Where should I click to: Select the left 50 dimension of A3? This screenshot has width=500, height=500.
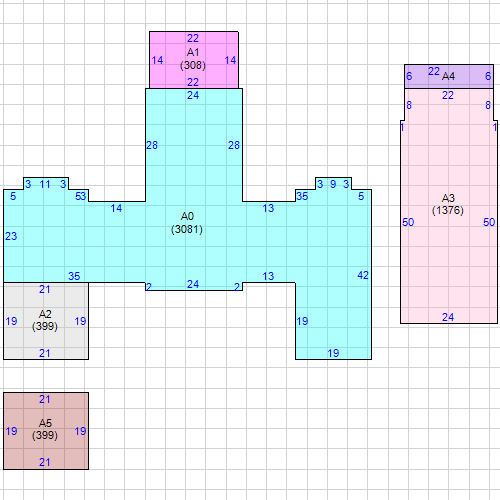click(x=408, y=222)
